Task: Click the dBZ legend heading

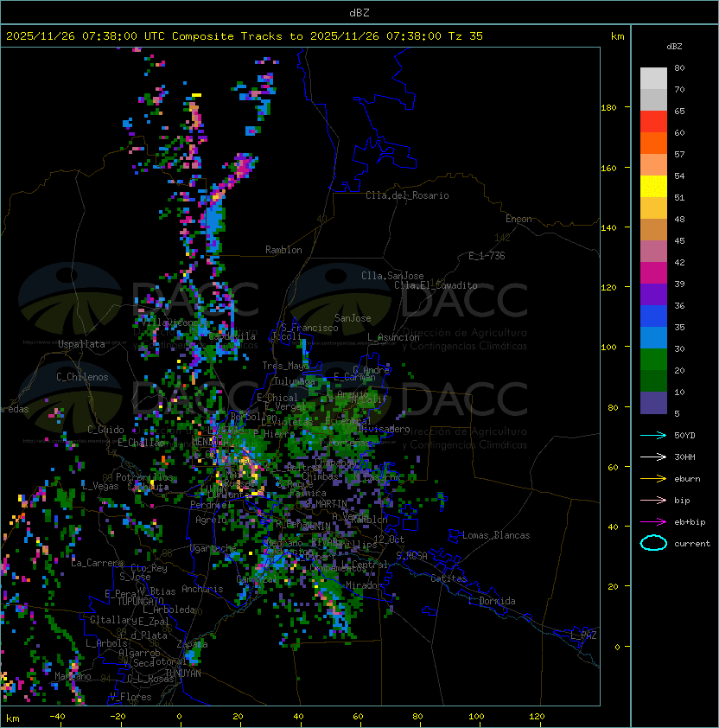Action: [x=674, y=47]
